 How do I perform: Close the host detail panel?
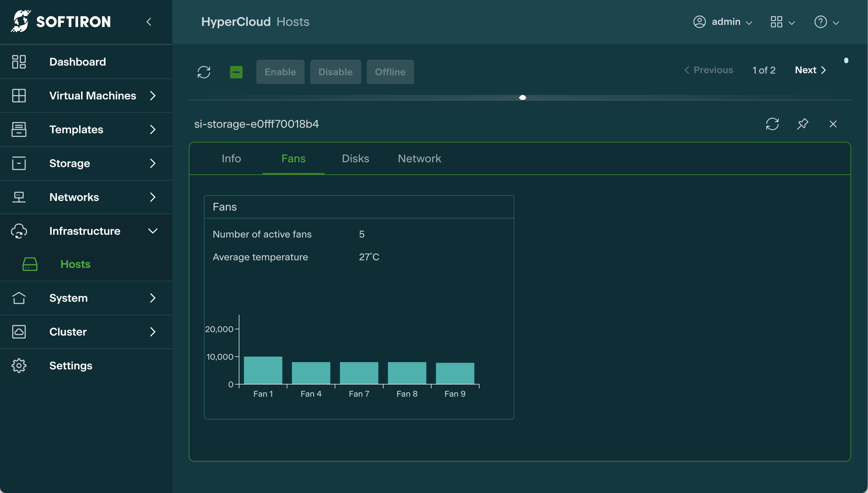[x=833, y=124]
